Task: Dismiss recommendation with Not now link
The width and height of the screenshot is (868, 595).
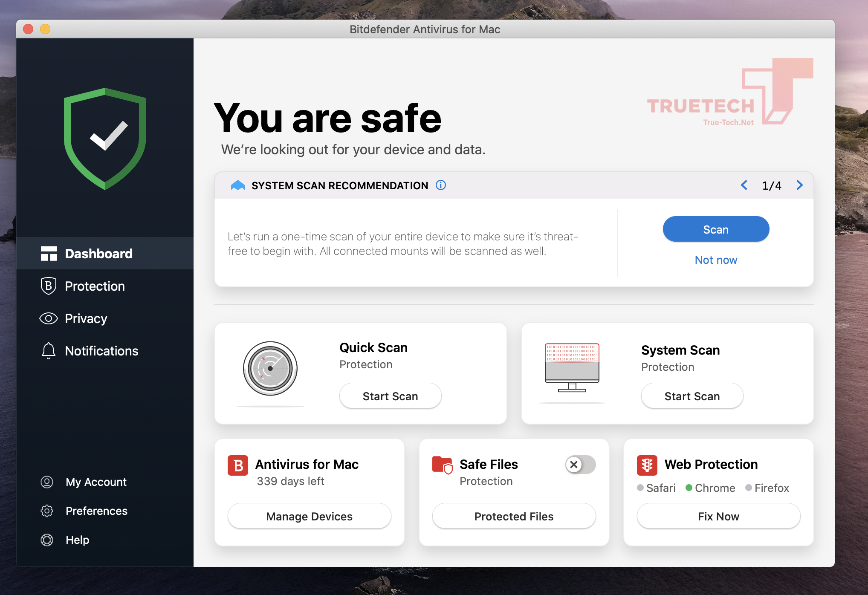Action: tap(716, 260)
